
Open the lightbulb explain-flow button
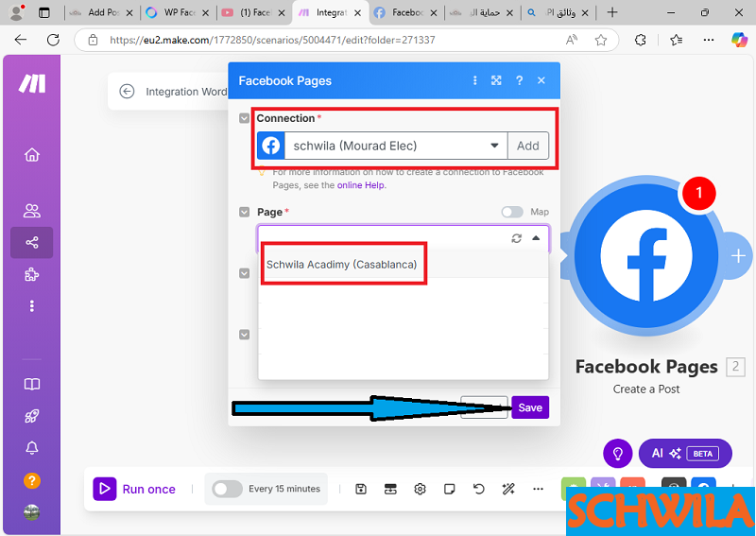coord(617,454)
